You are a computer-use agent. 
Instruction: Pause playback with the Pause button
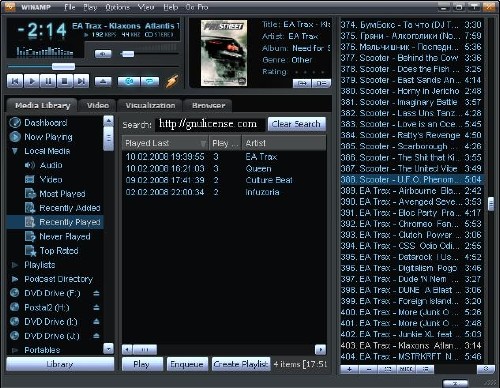48,81
